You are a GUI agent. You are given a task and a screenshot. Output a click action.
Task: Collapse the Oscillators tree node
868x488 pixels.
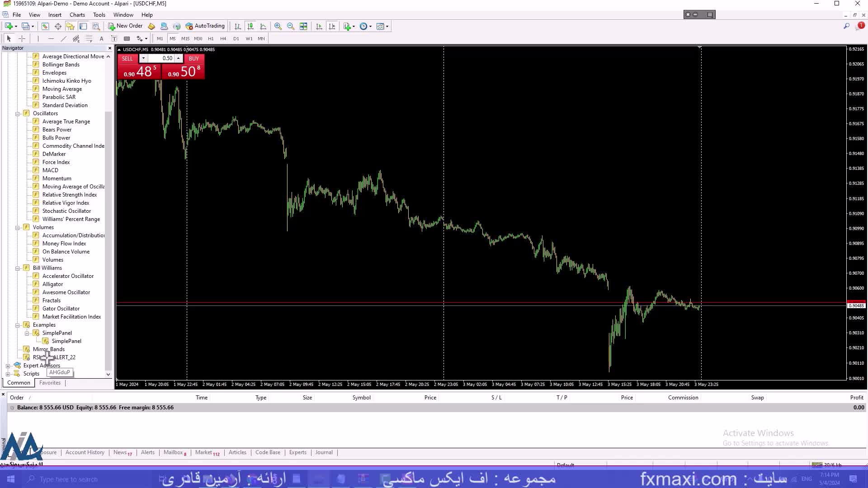[17, 113]
